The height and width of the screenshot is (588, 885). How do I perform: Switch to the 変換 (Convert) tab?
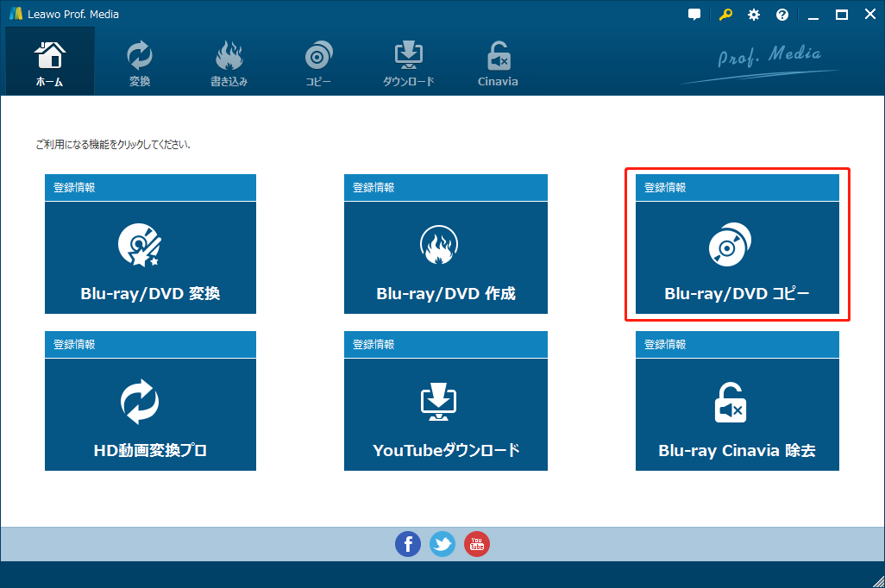pos(140,61)
